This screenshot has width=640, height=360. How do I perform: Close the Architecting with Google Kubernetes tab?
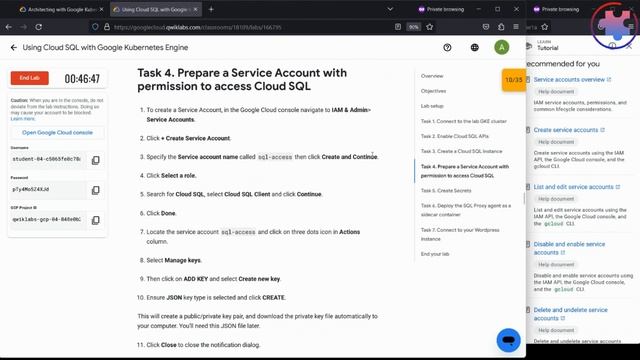point(102,9)
